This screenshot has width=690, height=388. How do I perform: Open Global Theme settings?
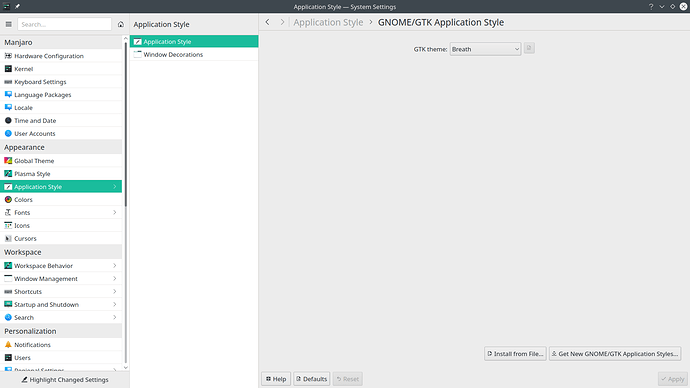pos(61,161)
